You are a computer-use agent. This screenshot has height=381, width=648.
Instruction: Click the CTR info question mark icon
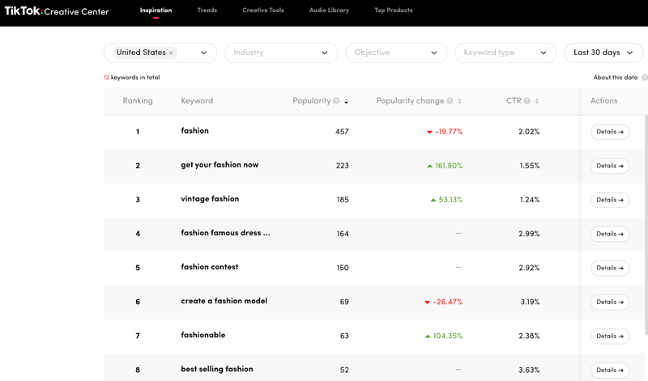coord(527,101)
